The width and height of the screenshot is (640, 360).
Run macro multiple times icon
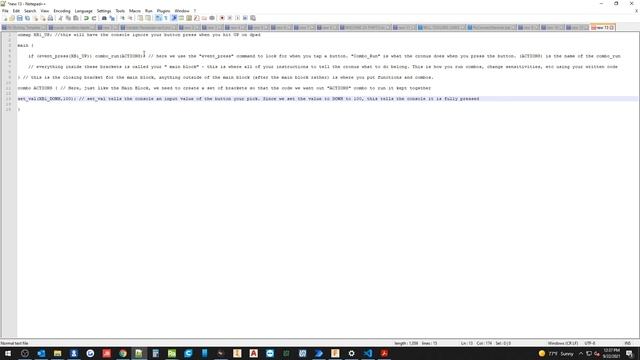[245, 18]
